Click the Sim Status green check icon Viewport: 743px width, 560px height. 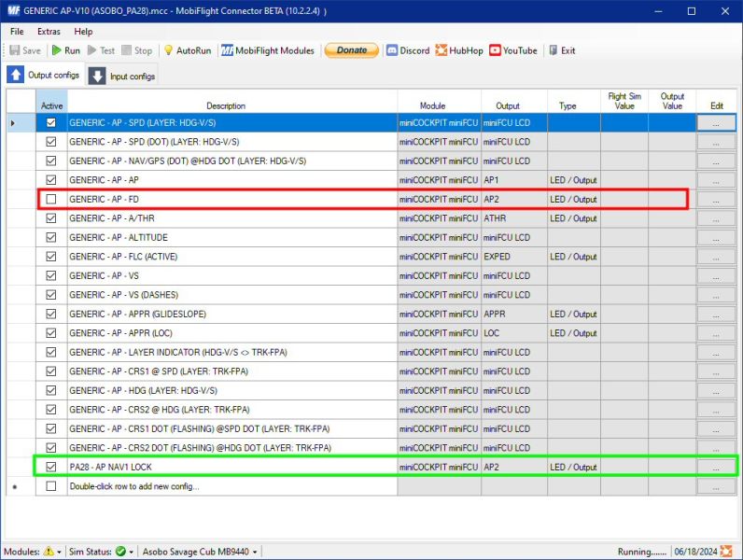coord(120,552)
